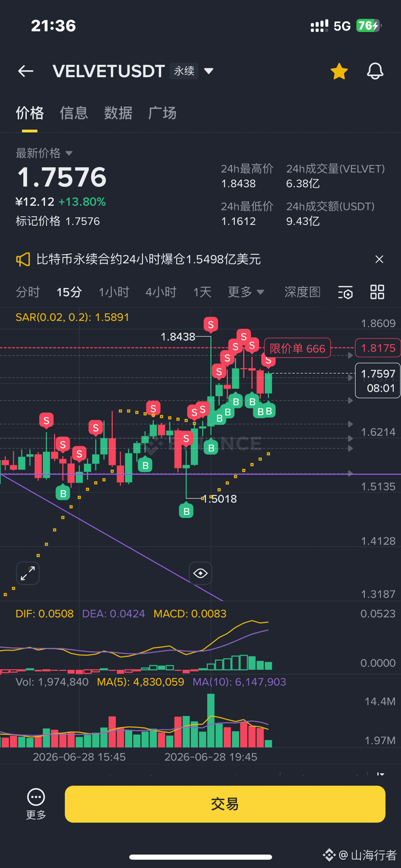The height and width of the screenshot is (868, 401).
Task: Tap the 24h最低价 value 1.1612
Action: point(238,221)
